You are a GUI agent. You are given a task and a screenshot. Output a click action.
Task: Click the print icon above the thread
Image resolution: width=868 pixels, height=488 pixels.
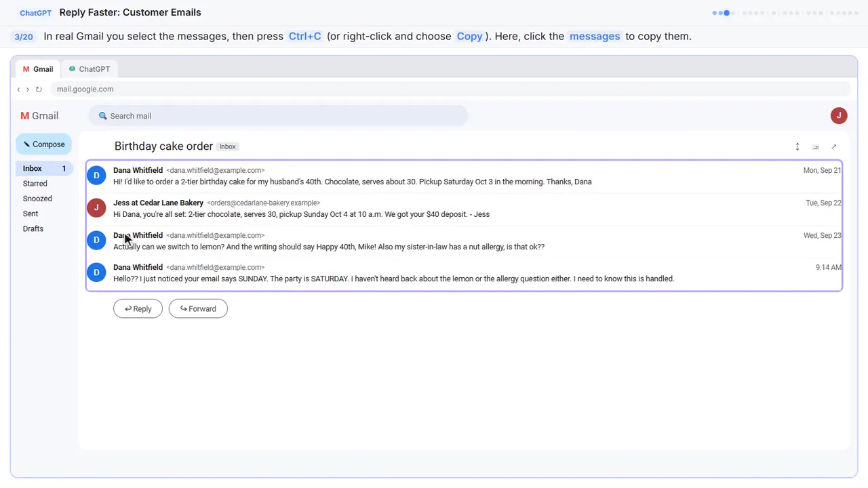pos(816,146)
